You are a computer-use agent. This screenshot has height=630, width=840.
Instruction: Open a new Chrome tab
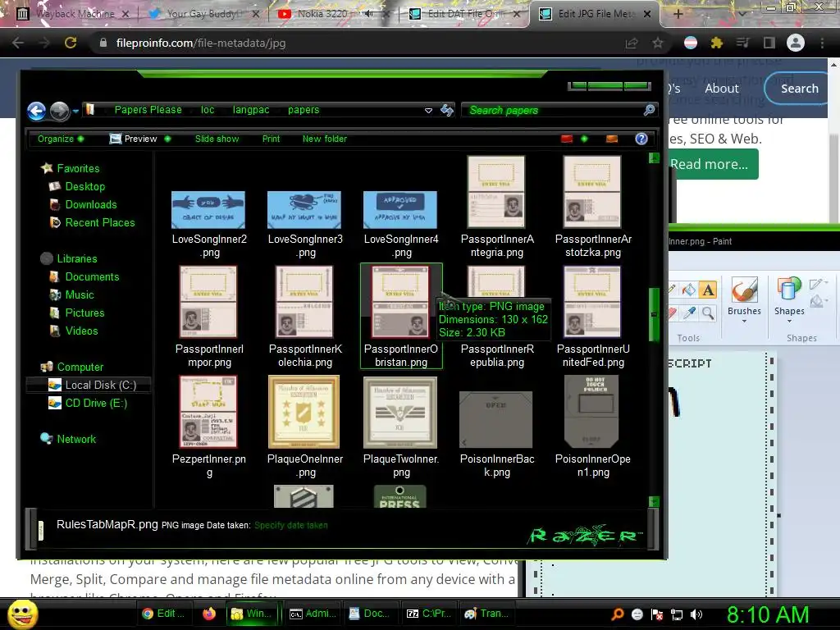coord(678,14)
